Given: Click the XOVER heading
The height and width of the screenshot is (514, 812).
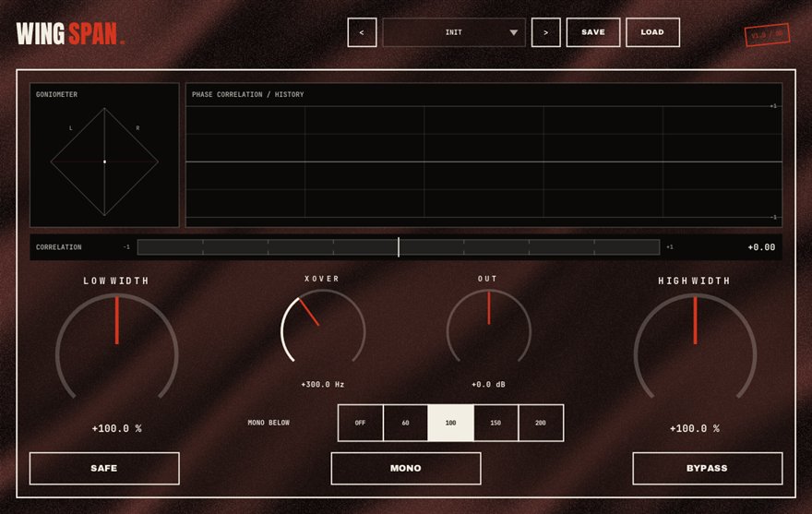Looking at the screenshot, I should (322, 279).
